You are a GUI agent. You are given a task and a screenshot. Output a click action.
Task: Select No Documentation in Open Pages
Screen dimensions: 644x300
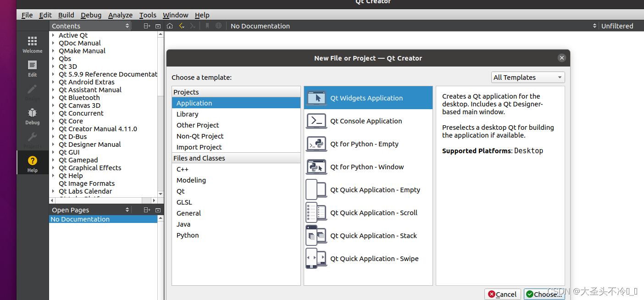click(103, 219)
